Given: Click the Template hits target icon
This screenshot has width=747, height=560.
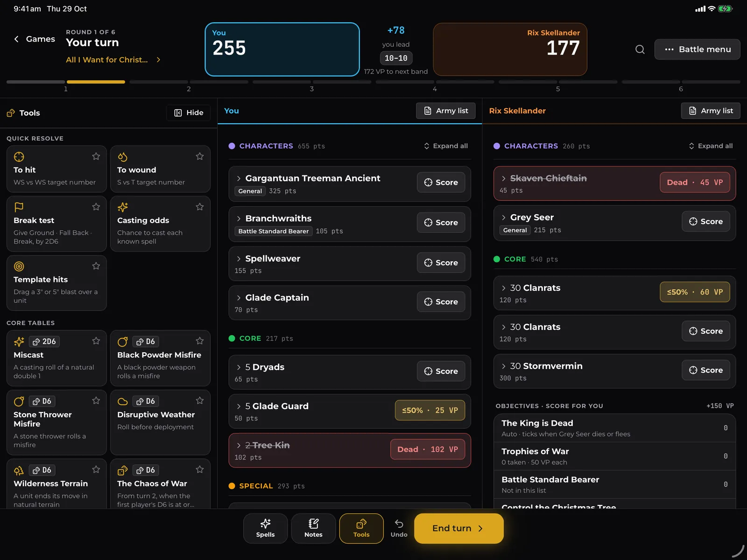Looking at the screenshot, I should coord(19,266).
